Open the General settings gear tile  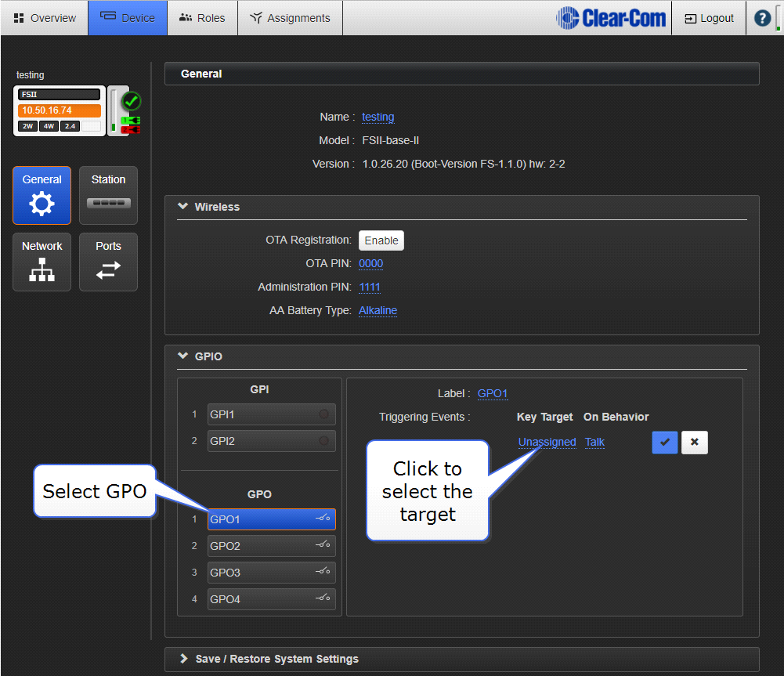click(42, 196)
